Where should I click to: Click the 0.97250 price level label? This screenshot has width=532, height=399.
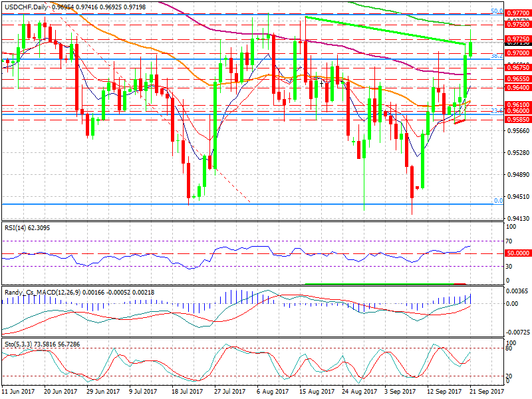pyautogui.click(x=517, y=40)
